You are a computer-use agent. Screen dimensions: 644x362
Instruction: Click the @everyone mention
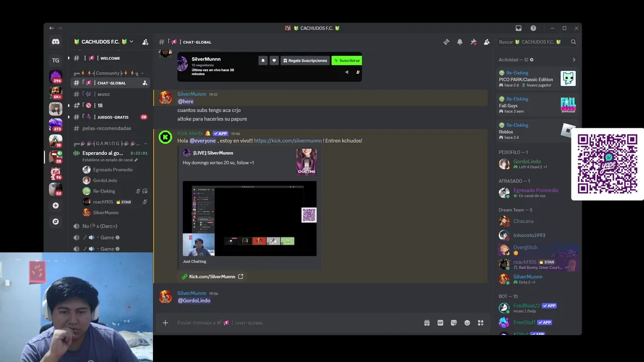203,141
